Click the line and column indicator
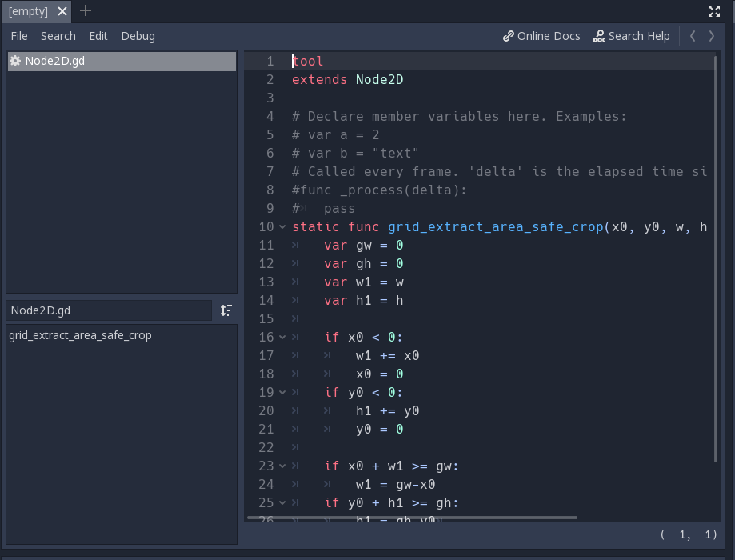 pyautogui.click(x=689, y=536)
